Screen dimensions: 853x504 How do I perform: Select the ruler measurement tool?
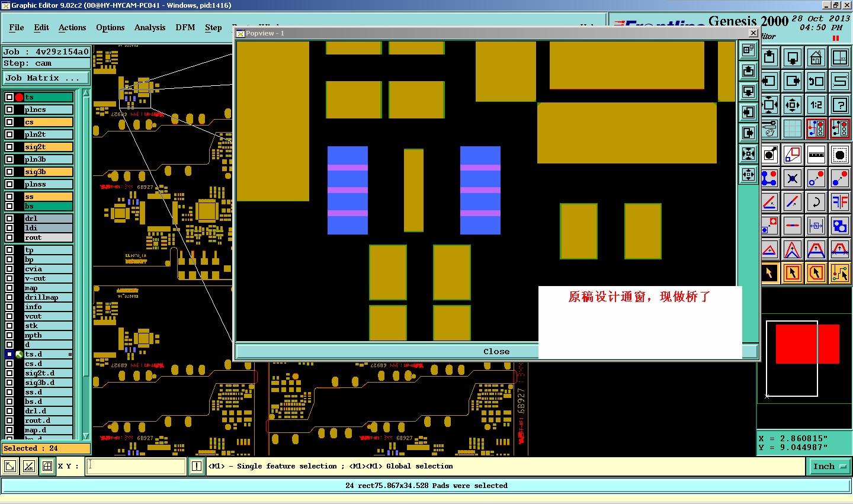click(816, 155)
